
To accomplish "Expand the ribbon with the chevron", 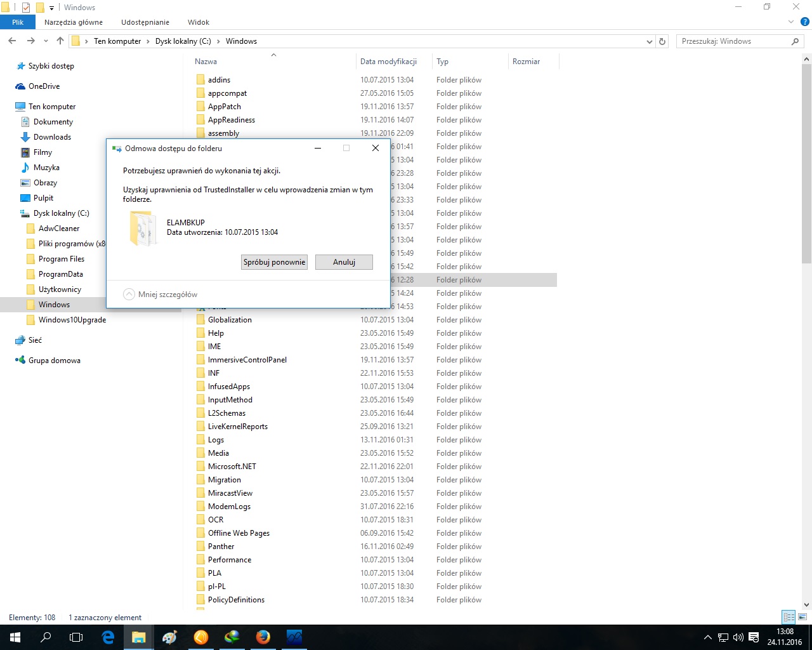I will point(790,22).
